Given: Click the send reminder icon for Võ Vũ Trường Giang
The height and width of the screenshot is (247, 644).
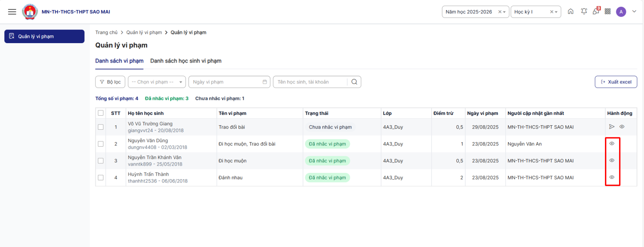Looking at the screenshot, I should (x=611, y=127).
